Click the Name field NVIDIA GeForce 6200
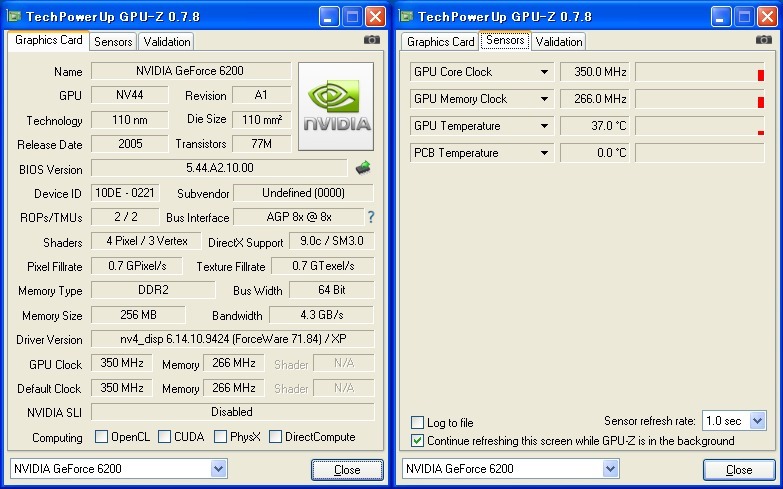The image size is (783, 489). coord(190,71)
